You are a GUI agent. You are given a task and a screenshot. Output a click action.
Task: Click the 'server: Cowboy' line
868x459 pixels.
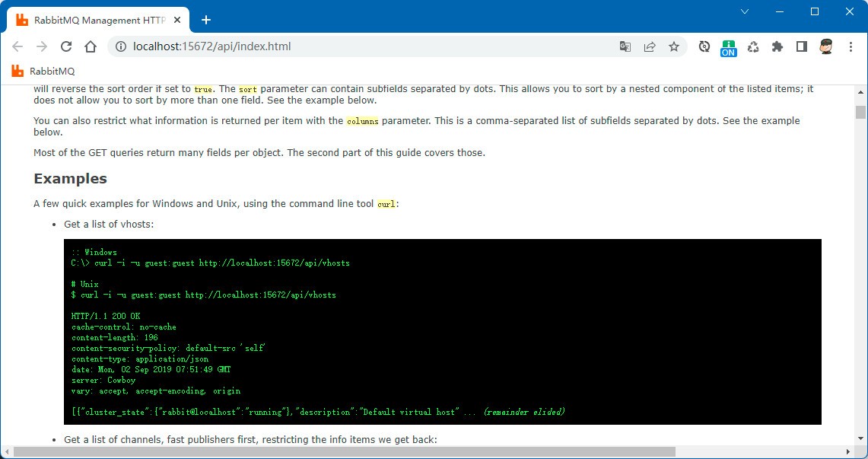(x=103, y=381)
